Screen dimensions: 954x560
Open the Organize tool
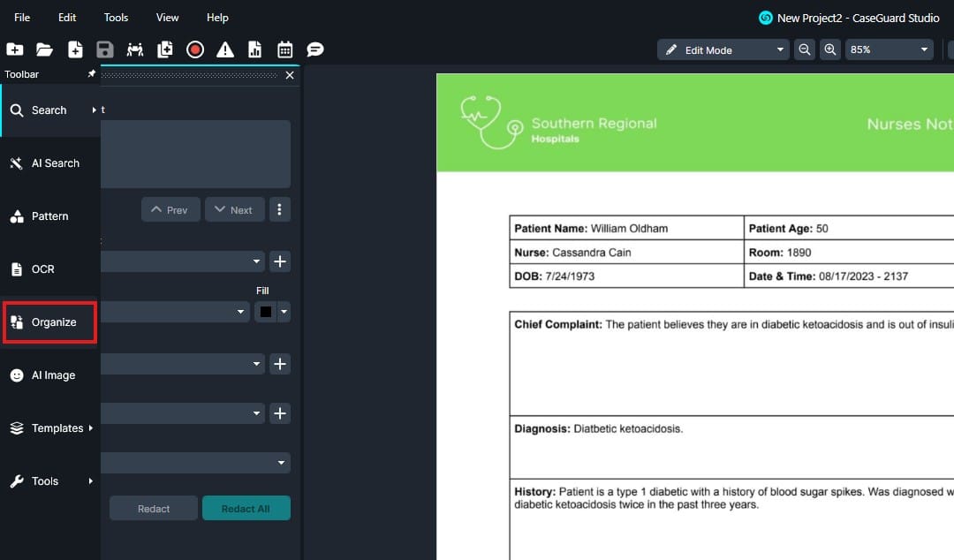(x=49, y=322)
